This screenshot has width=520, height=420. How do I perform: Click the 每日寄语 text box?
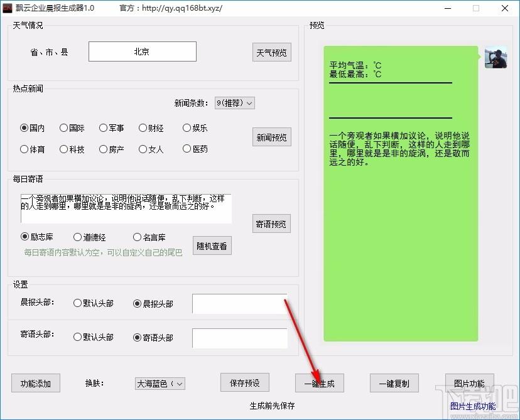pos(126,208)
